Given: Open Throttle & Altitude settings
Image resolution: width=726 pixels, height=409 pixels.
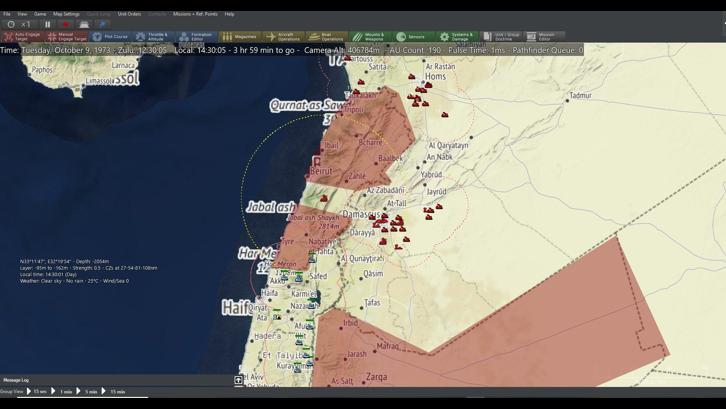Looking at the screenshot, I should 153,37.
